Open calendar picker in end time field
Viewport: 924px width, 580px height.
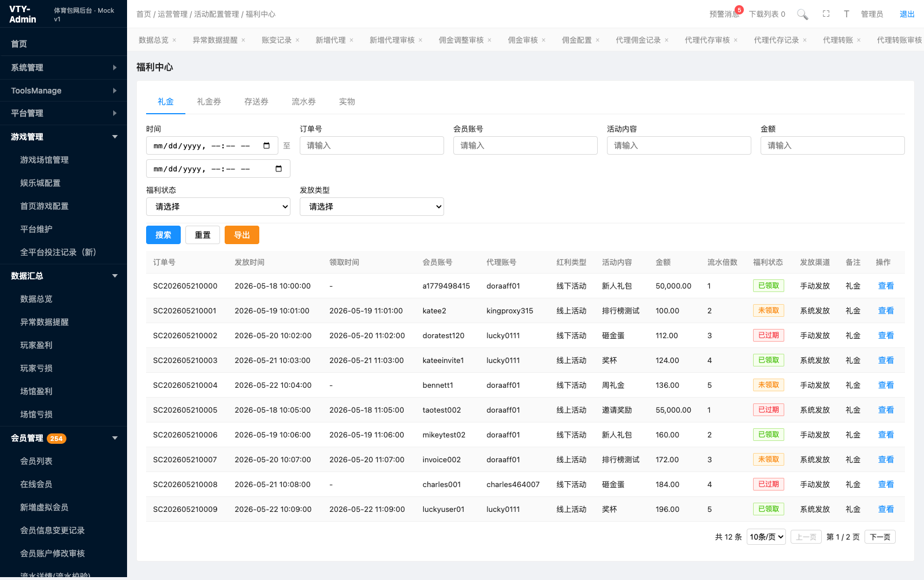coord(278,169)
